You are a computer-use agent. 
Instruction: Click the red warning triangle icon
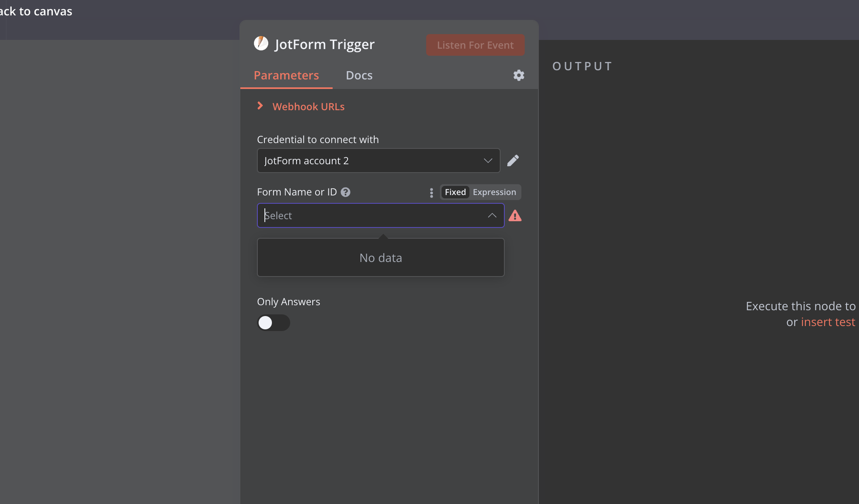point(515,216)
